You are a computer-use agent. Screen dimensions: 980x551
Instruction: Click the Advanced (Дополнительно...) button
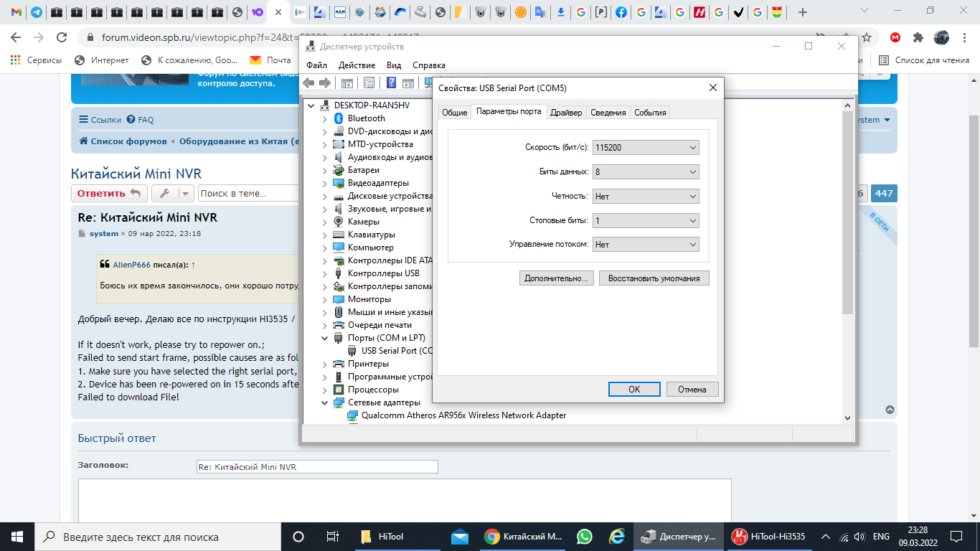pyautogui.click(x=556, y=278)
